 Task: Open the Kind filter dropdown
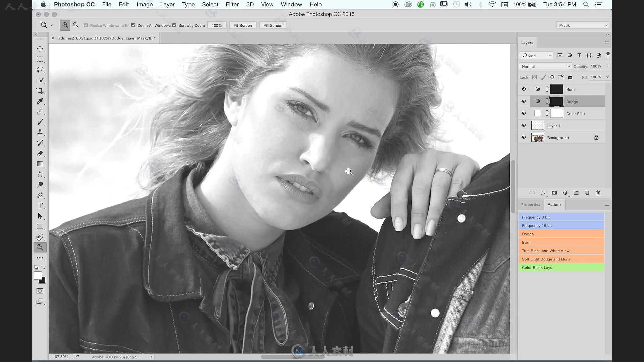536,55
